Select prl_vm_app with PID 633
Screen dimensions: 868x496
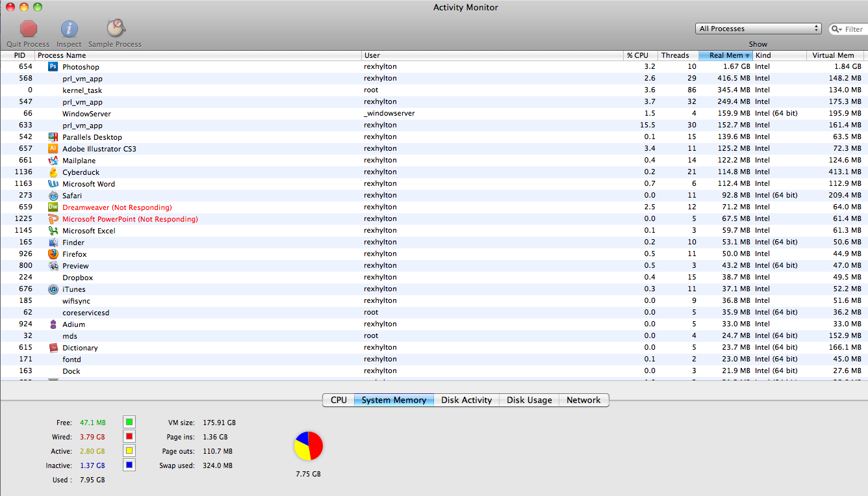(x=434, y=125)
